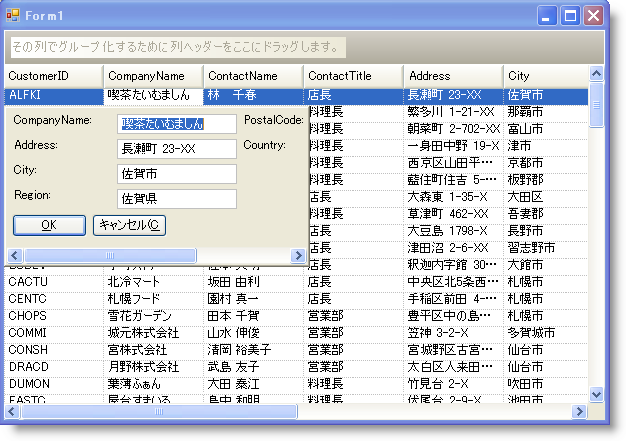This screenshot has width=626, height=441.
Task: Click the edit popup scrollbar left arrow
Action: point(15,256)
